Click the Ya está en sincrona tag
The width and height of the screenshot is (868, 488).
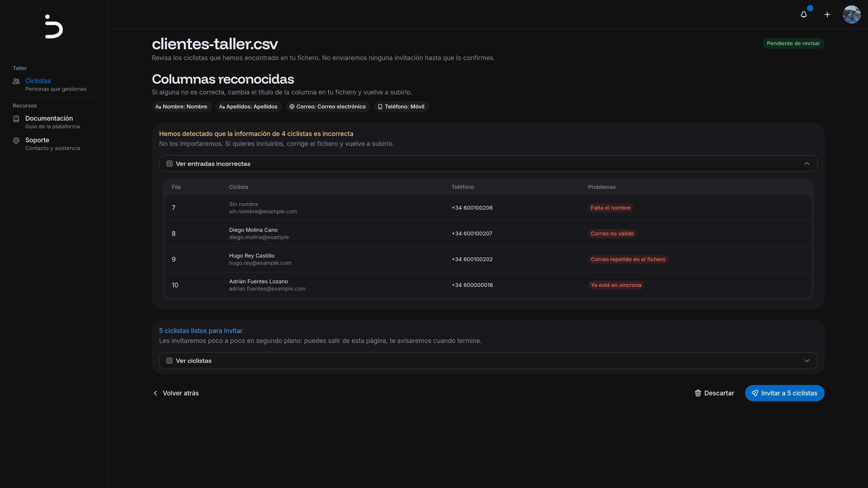616,285
